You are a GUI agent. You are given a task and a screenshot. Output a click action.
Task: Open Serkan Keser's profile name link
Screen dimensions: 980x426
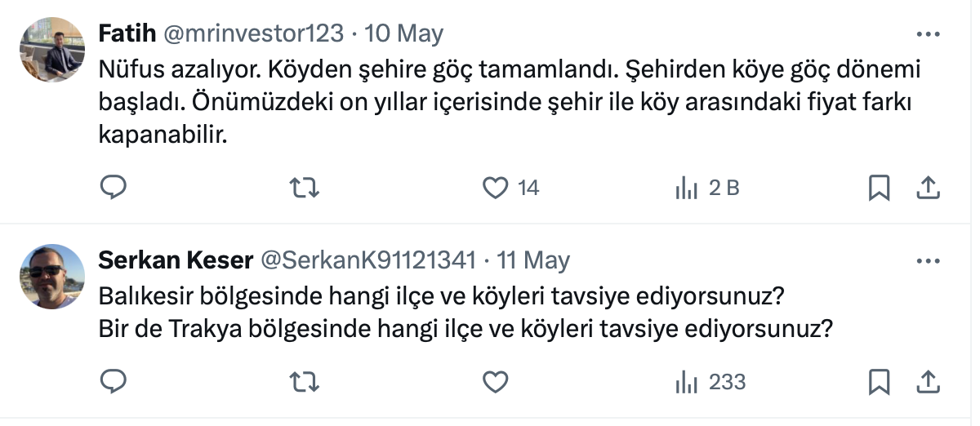[175, 261]
